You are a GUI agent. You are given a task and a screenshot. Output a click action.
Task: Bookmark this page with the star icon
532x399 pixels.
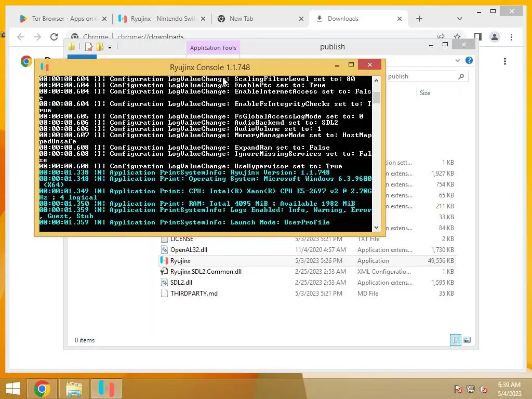(x=457, y=36)
